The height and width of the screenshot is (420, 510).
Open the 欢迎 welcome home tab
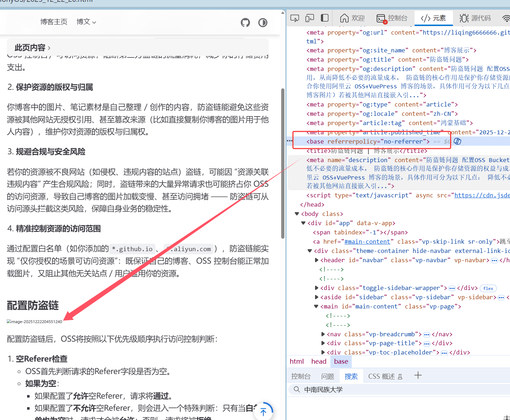(352, 18)
